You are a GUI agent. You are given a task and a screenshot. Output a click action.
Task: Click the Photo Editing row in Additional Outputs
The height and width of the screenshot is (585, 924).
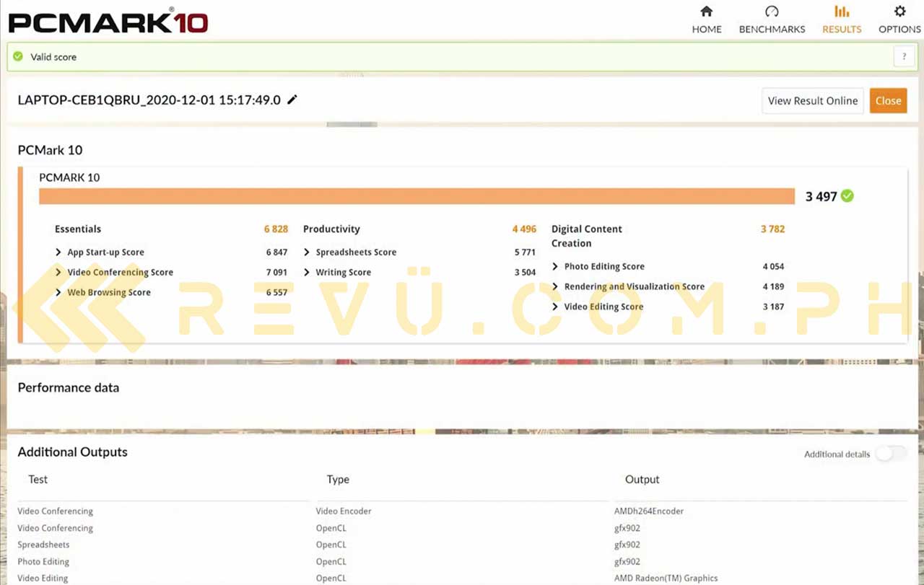point(462,562)
